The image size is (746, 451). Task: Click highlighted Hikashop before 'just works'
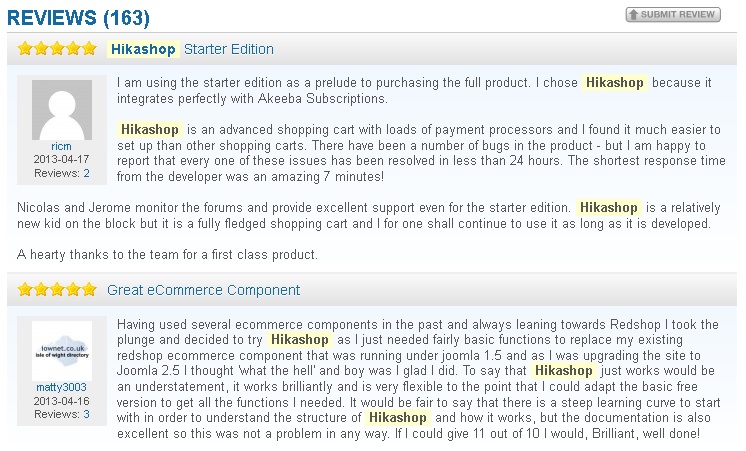565,371
